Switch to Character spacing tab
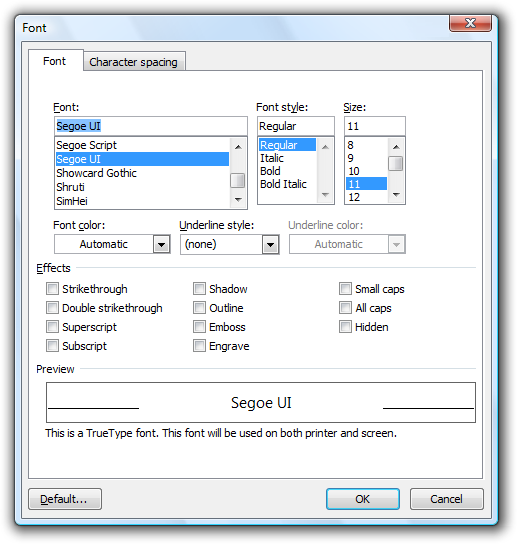The height and width of the screenshot is (544, 517). pos(134,62)
